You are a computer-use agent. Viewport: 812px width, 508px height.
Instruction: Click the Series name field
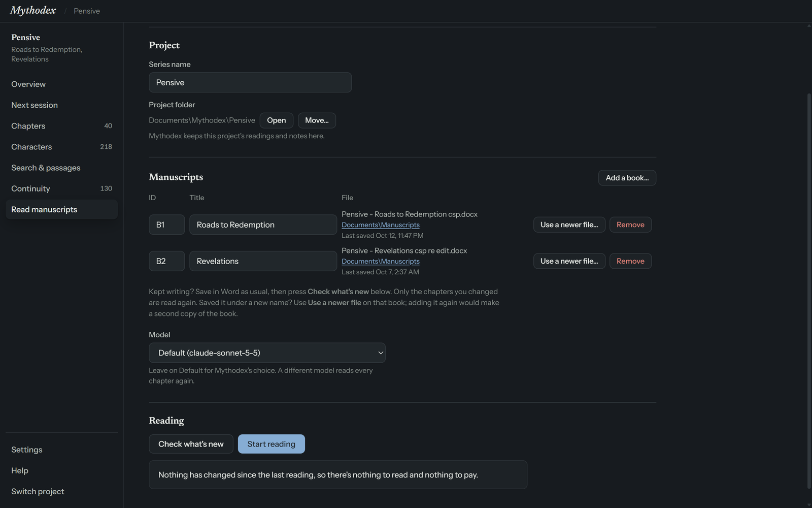pos(250,82)
